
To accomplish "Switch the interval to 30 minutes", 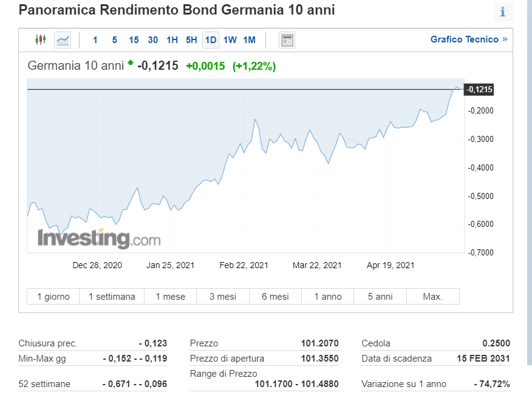I will pos(153,40).
